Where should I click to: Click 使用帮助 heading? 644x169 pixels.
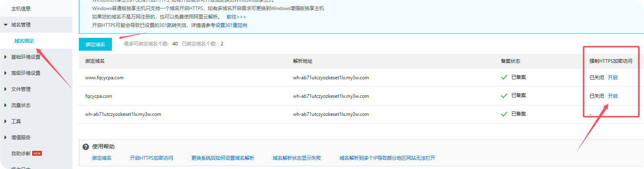click(x=103, y=146)
